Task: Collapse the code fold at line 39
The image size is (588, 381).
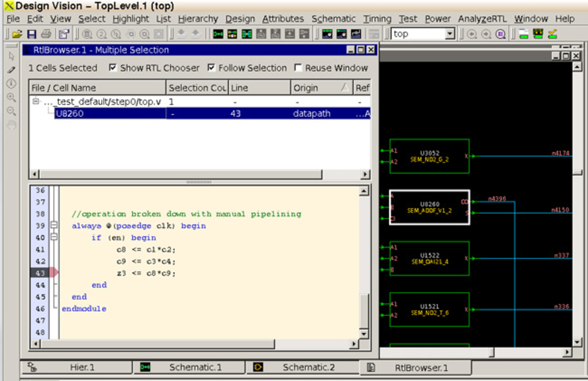Action: (x=53, y=226)
